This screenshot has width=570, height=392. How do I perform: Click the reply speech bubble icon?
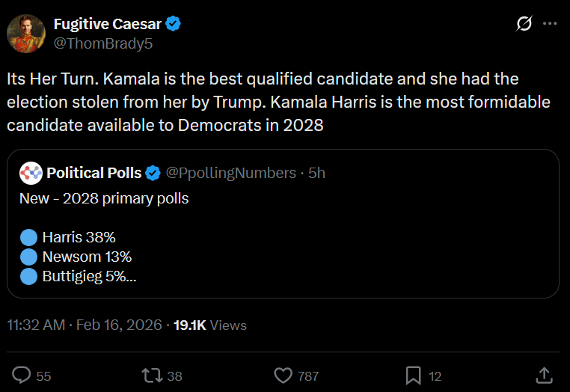pos(23,375)
